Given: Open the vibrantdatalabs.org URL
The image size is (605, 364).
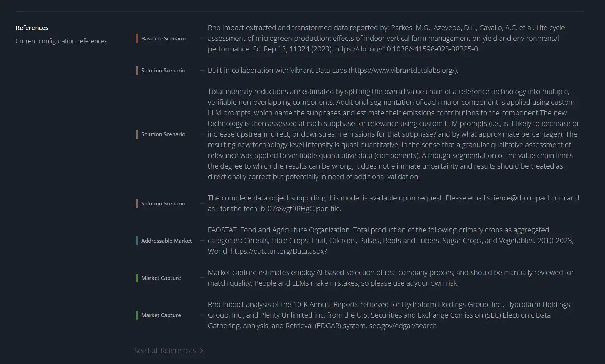Looking at the screenshot, I should pos(403,70).
